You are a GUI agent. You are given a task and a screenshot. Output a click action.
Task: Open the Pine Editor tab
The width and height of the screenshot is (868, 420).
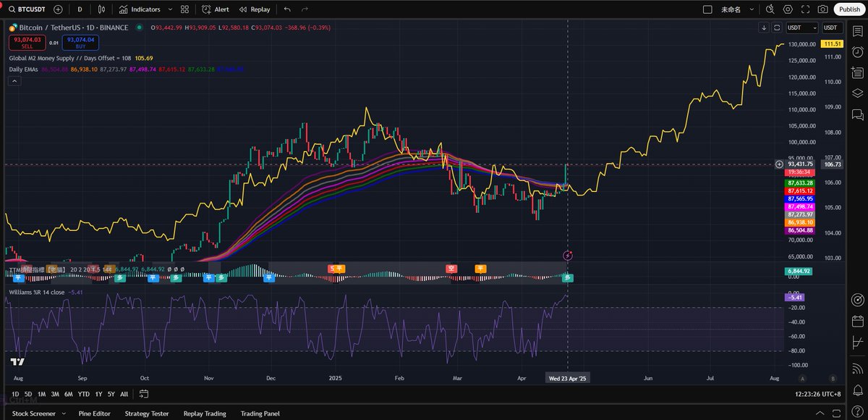click(x=95, y=413)
